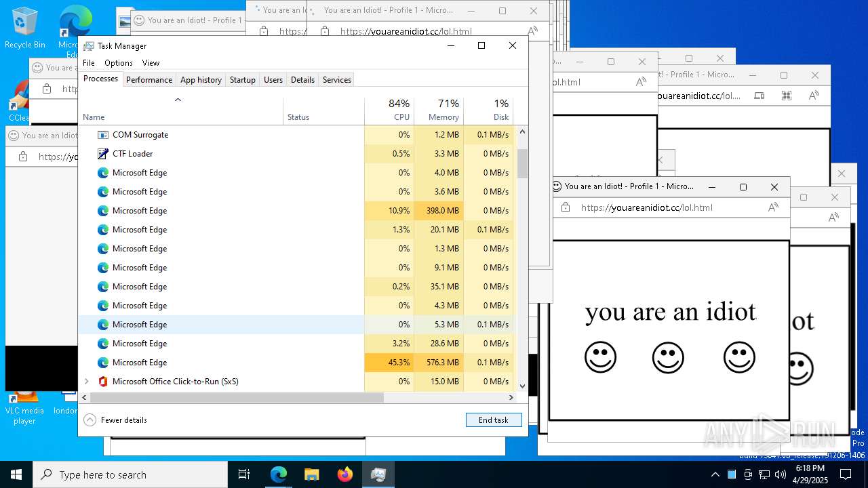The height and width of the screenshot is (488, 868).
Task: Sort processes by CPU column
Action: point(389,110)
